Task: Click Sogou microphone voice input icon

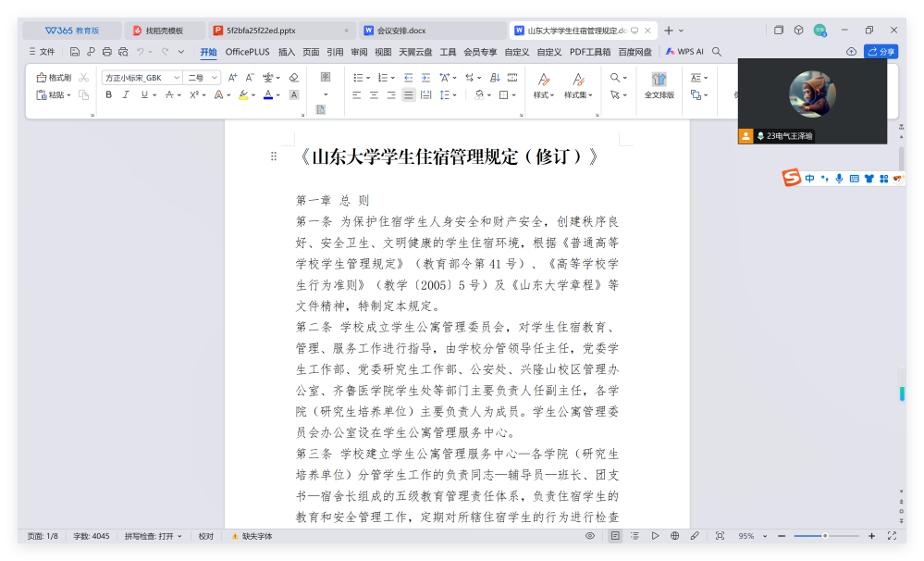Action: 839,178
